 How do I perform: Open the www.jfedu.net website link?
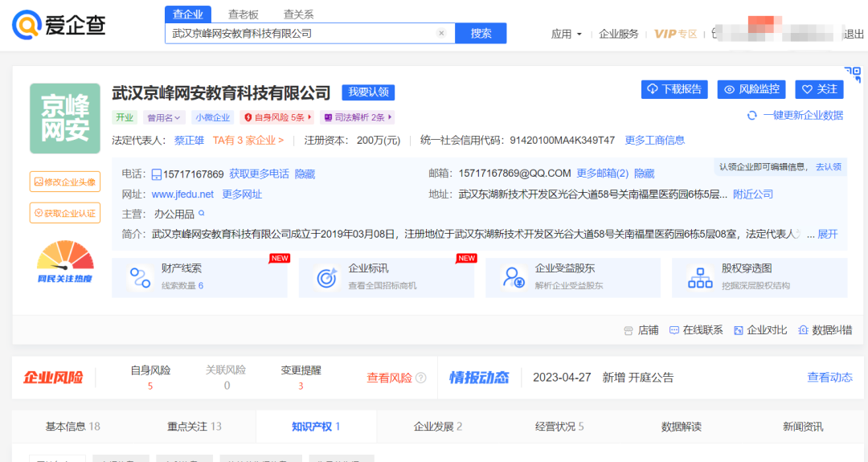pyautogui.click(x=182, y=194)
